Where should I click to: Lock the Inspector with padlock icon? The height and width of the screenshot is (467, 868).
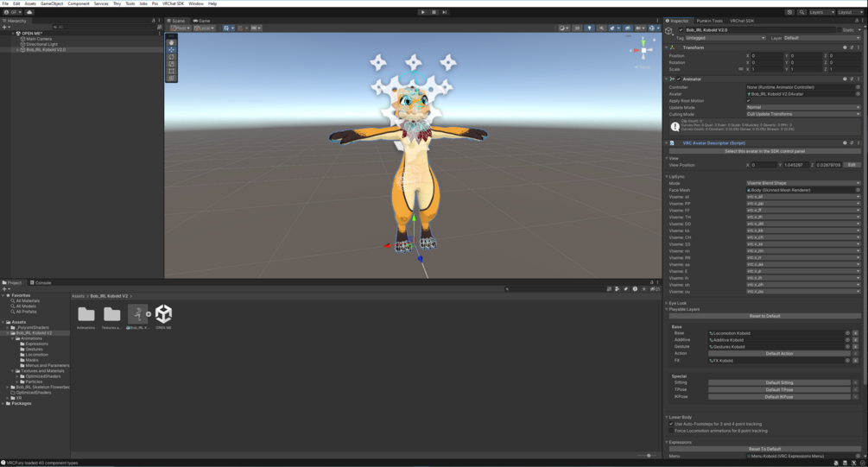(x=857, y=21)
